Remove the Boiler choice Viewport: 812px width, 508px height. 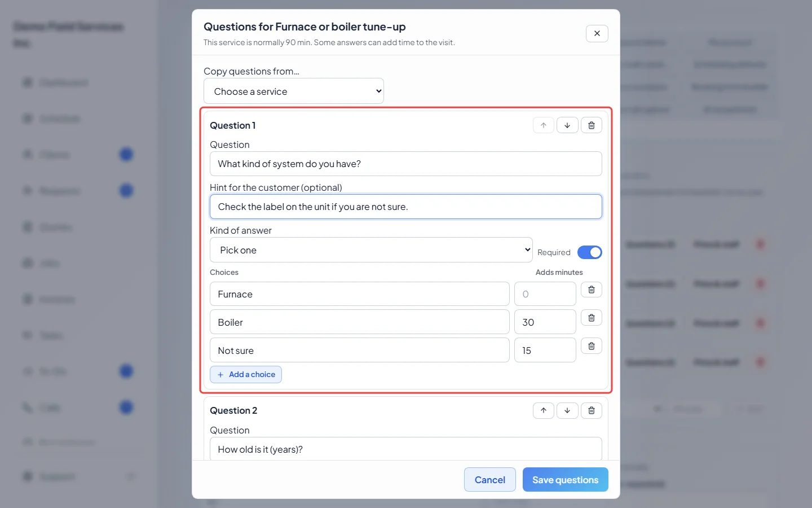(x=592, y=318)
